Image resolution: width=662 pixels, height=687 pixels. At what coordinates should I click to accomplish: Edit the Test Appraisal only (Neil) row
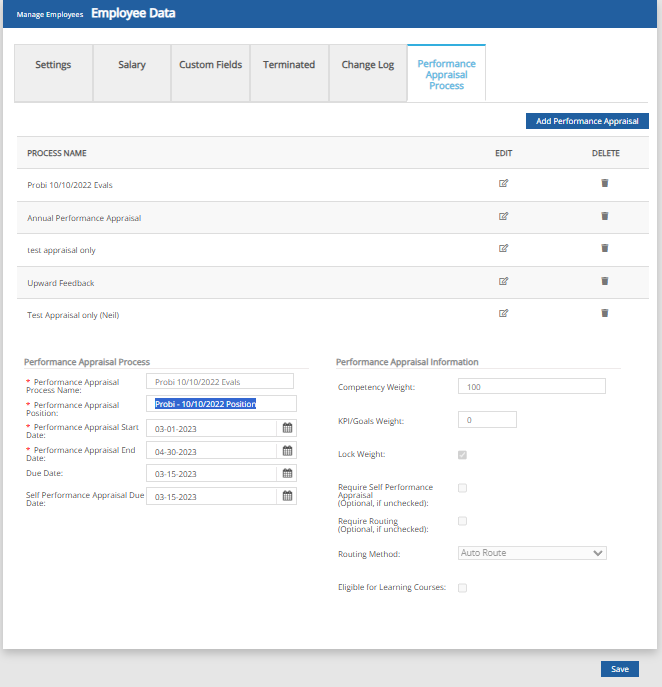[504, 313]
